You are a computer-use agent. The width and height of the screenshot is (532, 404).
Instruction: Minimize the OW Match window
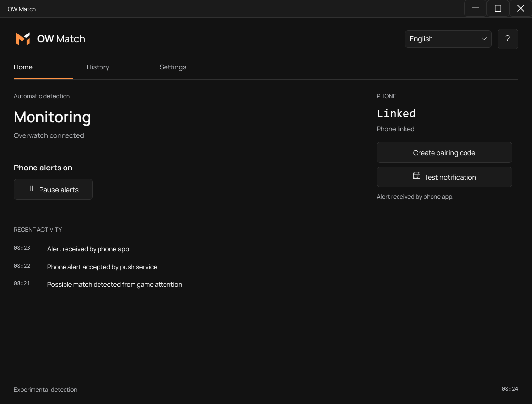pos(475,8)
